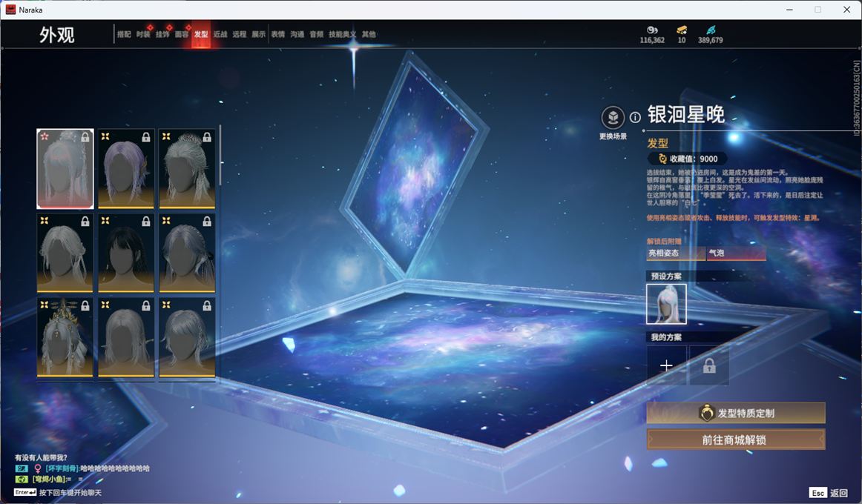Viewport: 862px width, 504px height.
Task: Click the 外观 page heading
Action: click(x=56, y=35)
